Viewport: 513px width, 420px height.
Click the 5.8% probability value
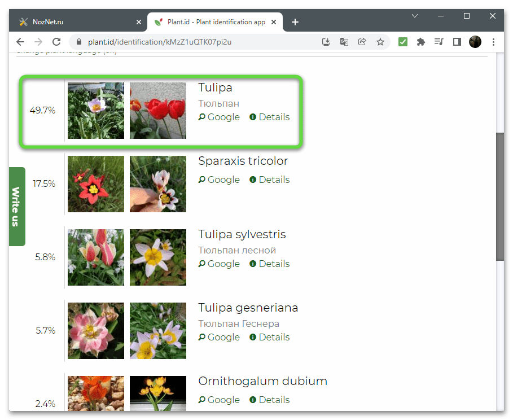[x=45, y=257]
